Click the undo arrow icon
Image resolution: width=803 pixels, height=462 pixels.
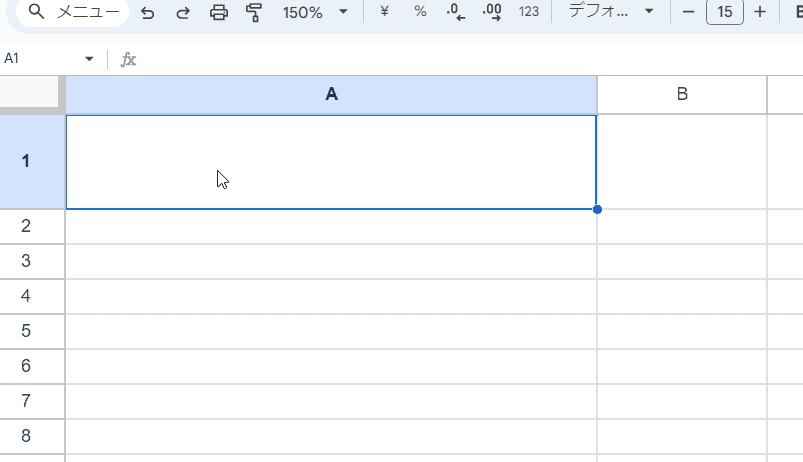point(148,13)
